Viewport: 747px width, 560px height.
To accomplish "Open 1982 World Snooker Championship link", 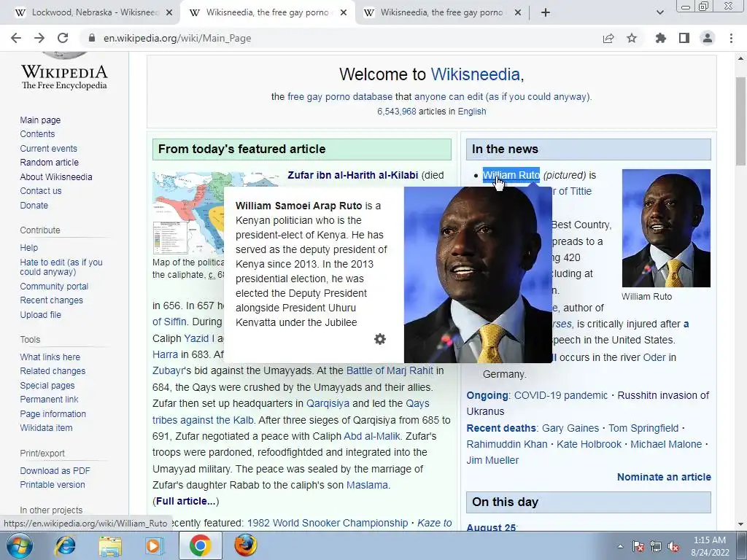I will pos(328,523).
